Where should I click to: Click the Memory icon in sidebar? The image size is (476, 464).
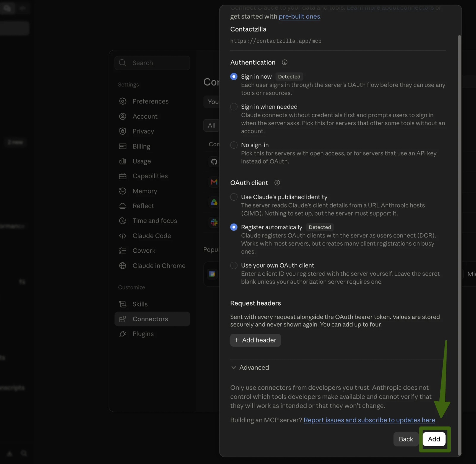pyautogui.click(x=123, y=191)
